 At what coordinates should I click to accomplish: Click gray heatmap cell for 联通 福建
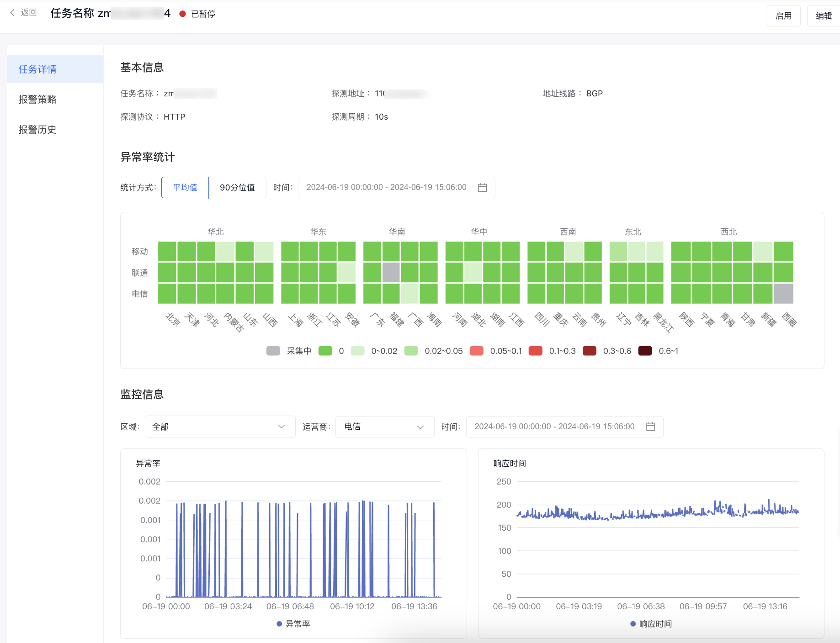coord(391,273)
